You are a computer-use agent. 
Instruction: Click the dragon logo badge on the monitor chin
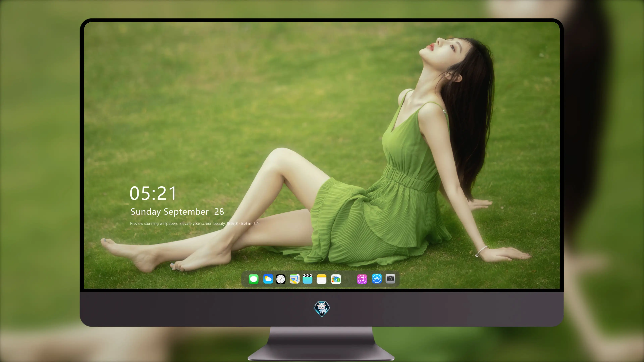322,309
